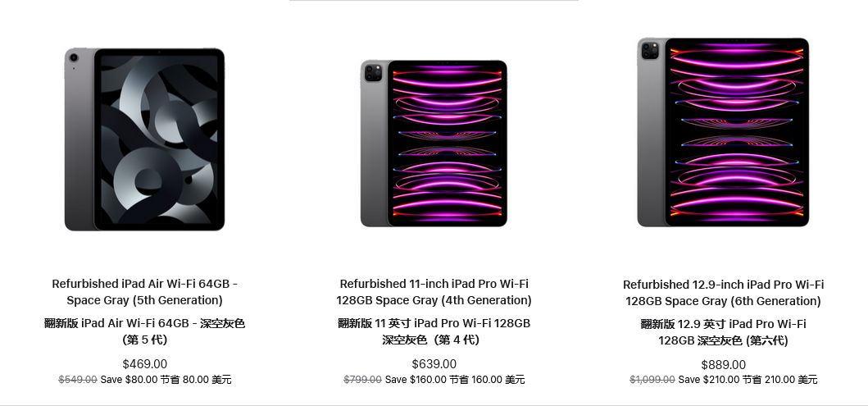
Task: Select the Chinese 11 英寸 iPad Pro translation
Action: click(x=434, y=331)
